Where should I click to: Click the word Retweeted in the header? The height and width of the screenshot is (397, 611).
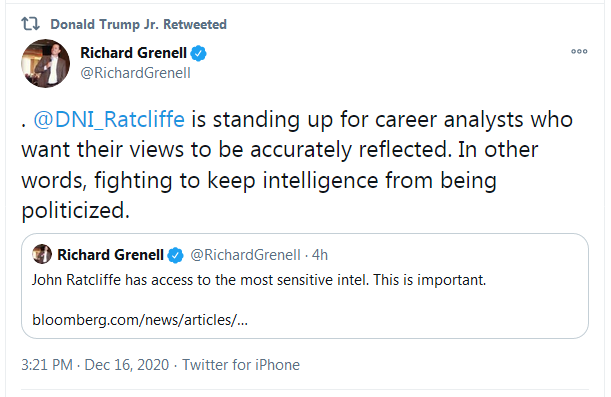tap(195, 24)
